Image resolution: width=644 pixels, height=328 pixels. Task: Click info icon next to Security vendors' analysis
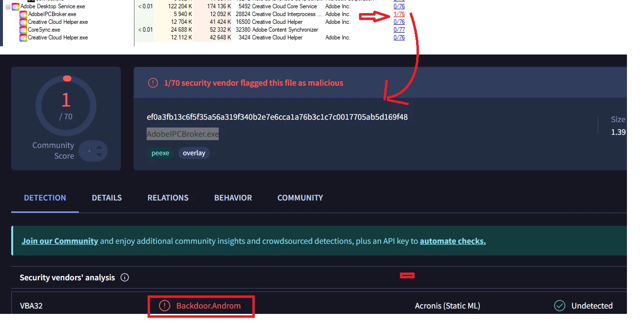coord(125,277)
